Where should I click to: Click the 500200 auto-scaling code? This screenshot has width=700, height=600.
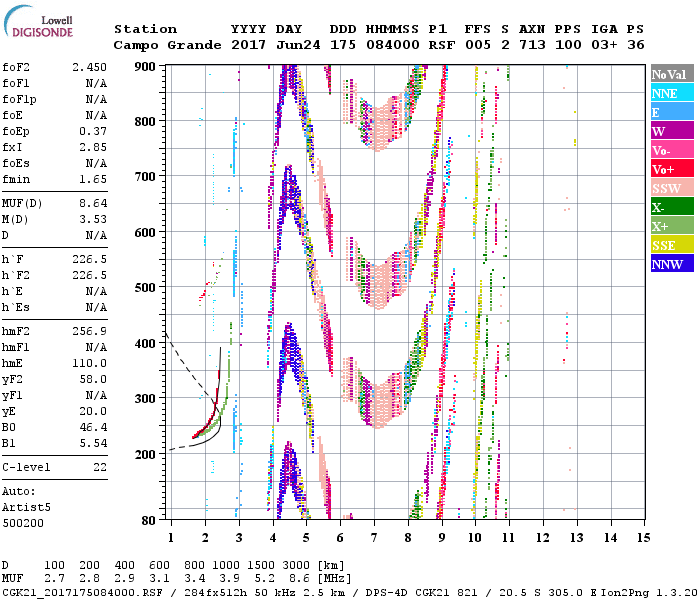[x=23, y=523]
